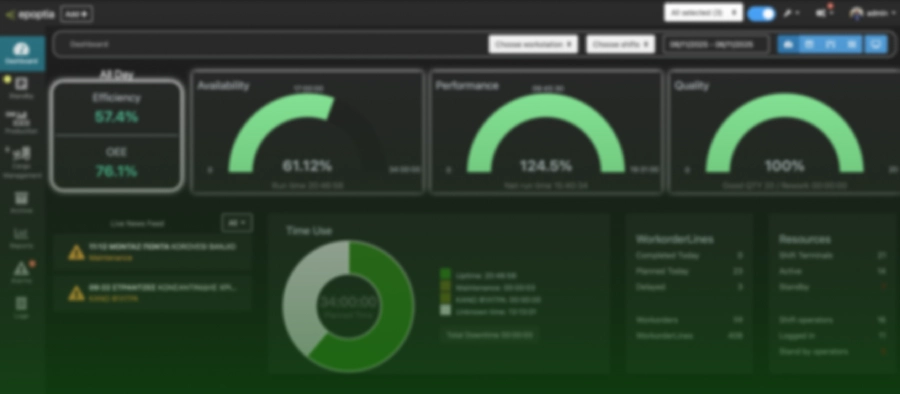
Task: Select the fourth icon in blue view toolbar
Action: coord(852,44)
